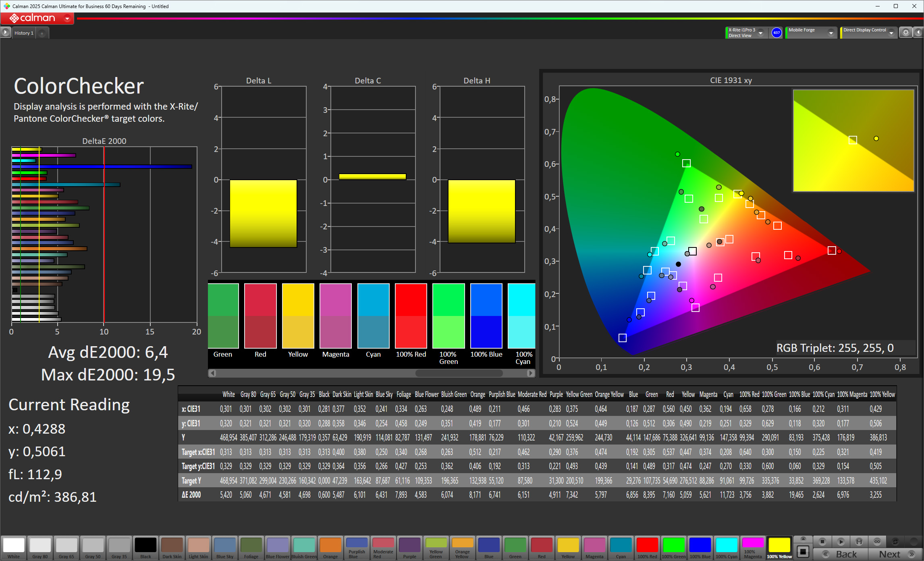Switch to the History 1 tab
The image size is (924, 561).
tap(24, 33)
